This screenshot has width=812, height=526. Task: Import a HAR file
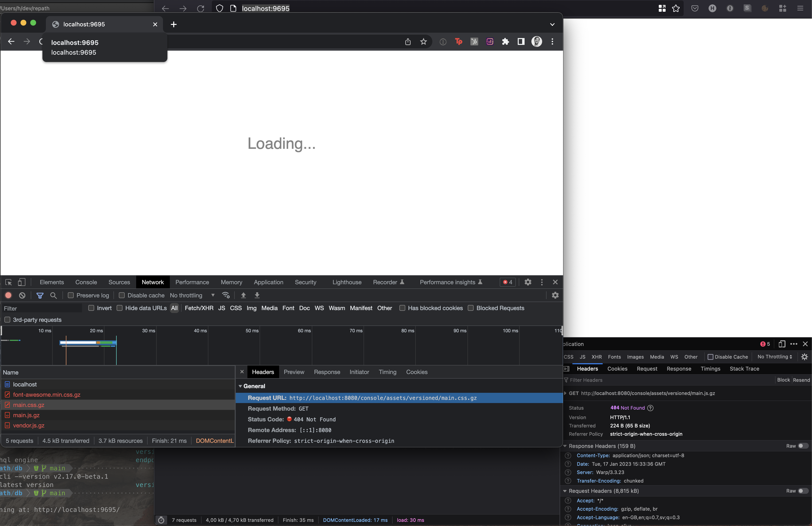[x=243, y=295]
